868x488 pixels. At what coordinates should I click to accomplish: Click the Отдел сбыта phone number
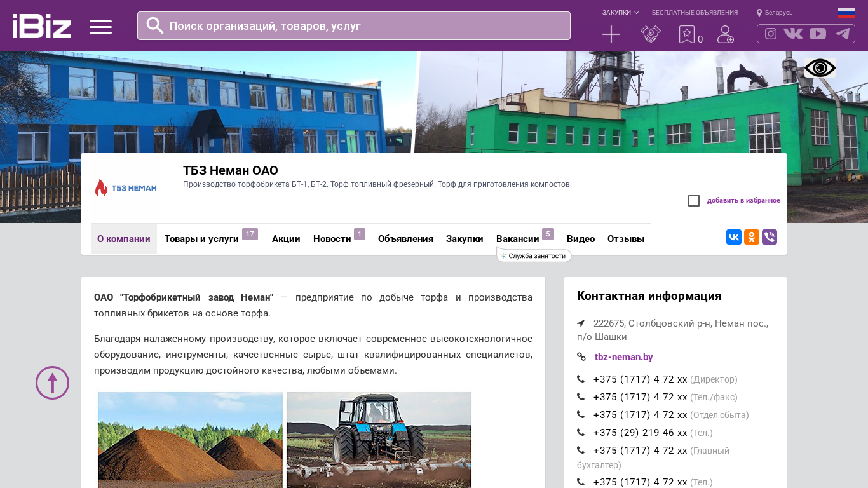coord(641,415)
